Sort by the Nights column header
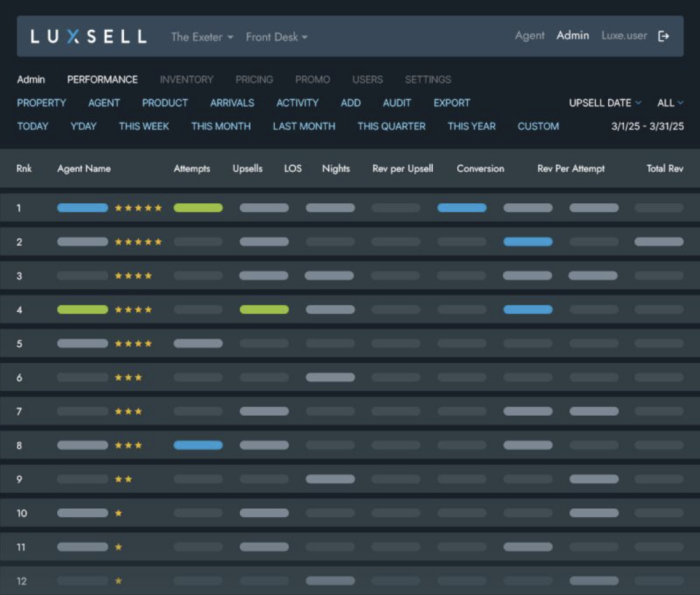Viewport: 700px width, 595px height. pyautogui.click(x=336, y=169)
